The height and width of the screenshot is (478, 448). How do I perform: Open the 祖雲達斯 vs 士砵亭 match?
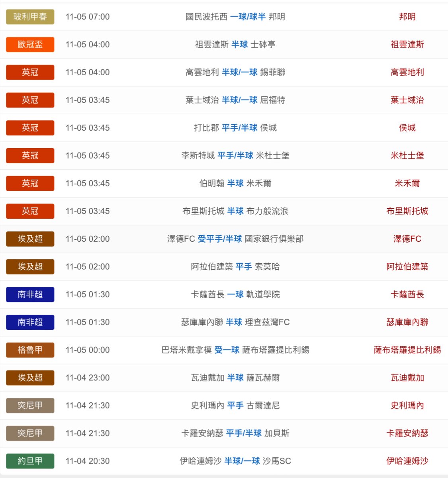click(x=235, y=45)
